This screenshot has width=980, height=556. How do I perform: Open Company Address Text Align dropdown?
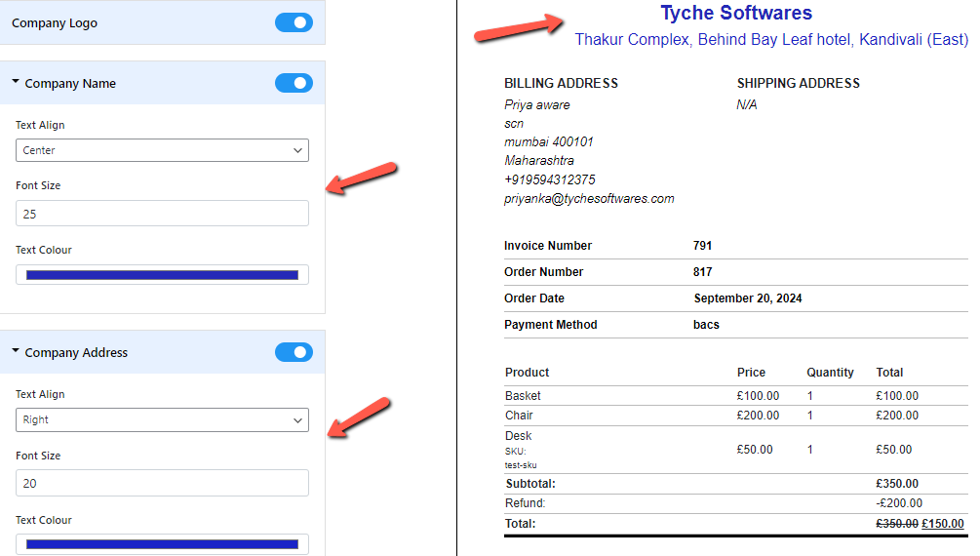162,419
